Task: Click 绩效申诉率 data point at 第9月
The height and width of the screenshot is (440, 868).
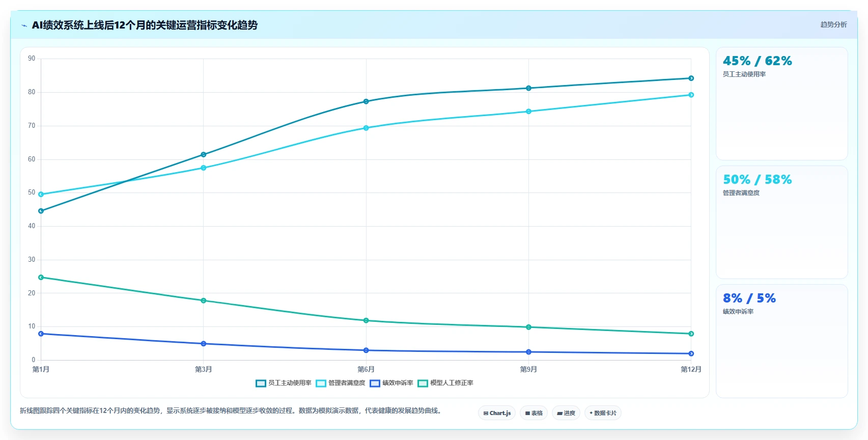Action: click(528, 352)
